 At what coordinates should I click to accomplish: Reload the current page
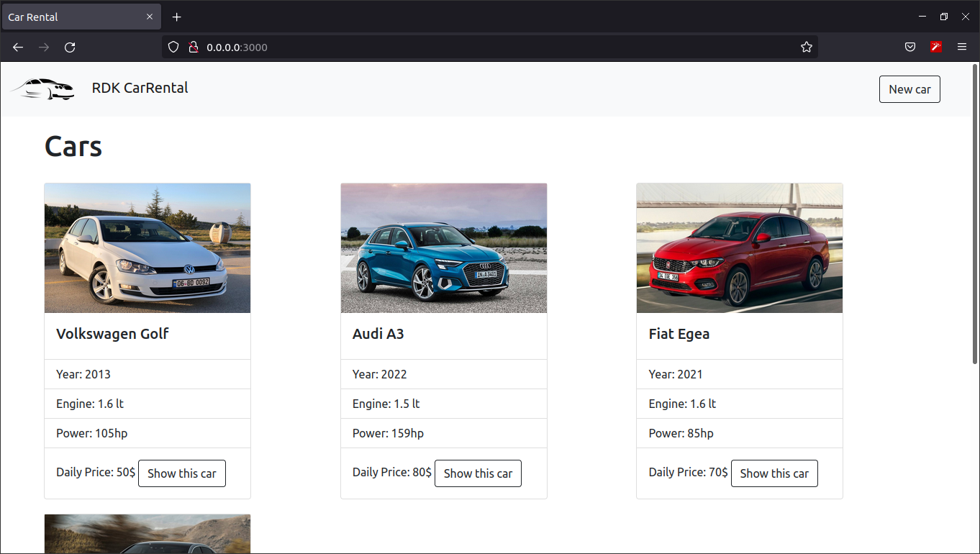click(69, 47)
